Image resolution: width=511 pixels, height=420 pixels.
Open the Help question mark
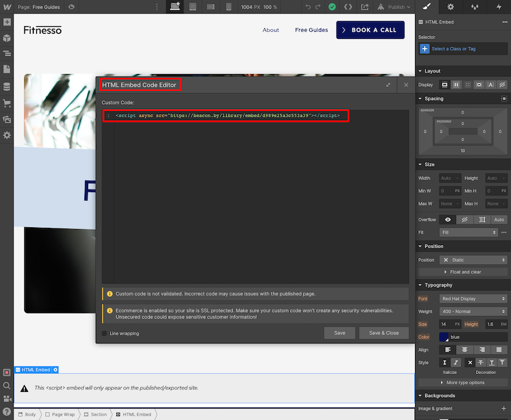click(7, 412)
